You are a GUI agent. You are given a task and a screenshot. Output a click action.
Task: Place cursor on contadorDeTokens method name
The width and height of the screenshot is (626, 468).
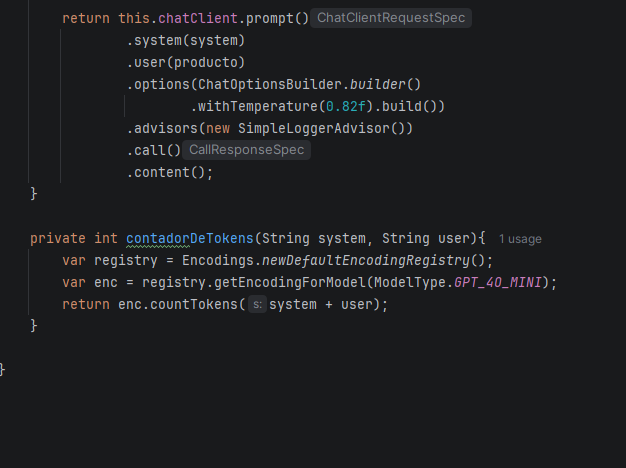[x=190, y=238]
